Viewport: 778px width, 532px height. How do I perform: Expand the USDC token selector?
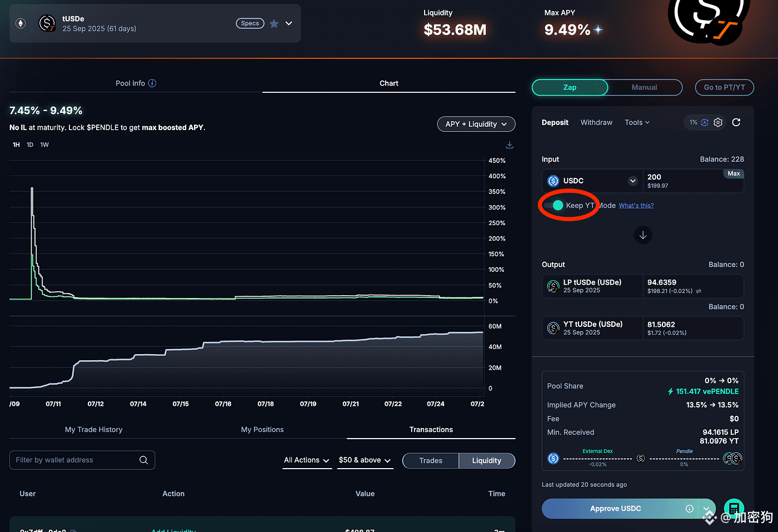pos(632,181)
